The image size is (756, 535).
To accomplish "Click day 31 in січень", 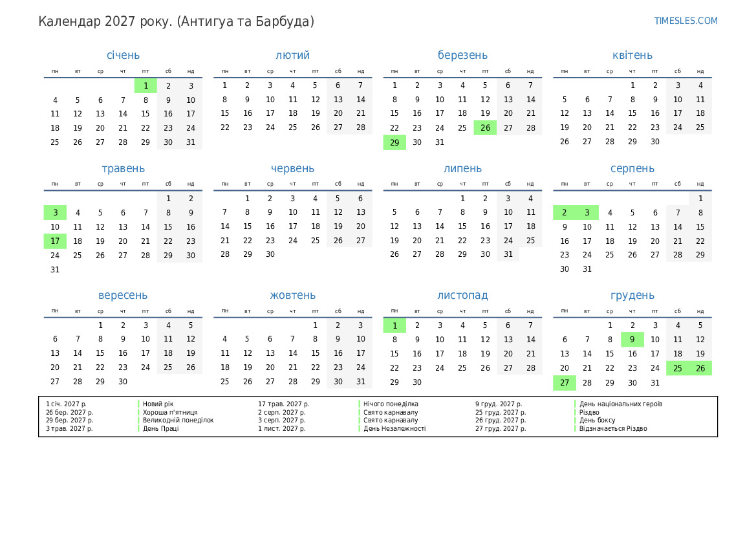I will [x=191, y=142].
